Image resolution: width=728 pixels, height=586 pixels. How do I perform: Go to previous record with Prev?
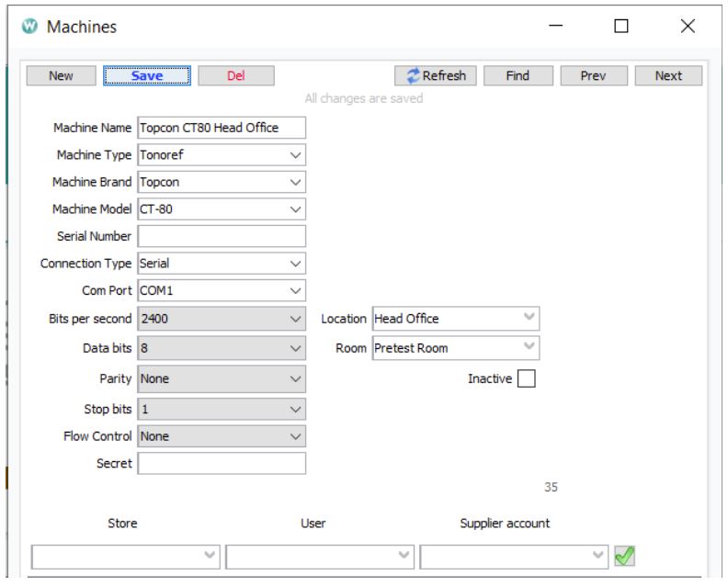coord(593,76)
